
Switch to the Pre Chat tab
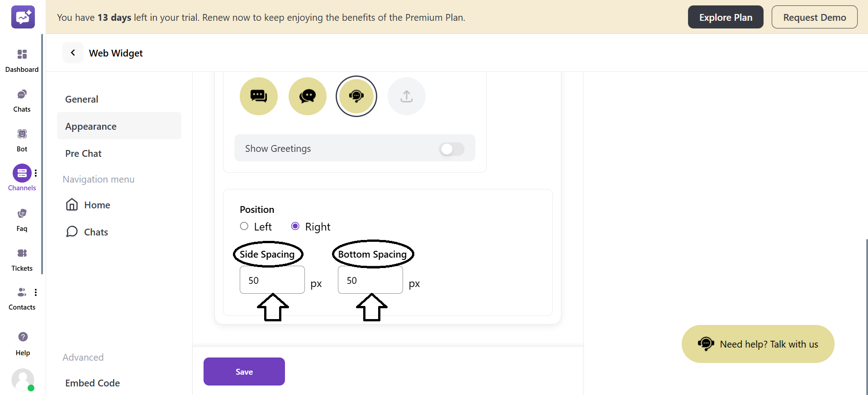point(83,153)
